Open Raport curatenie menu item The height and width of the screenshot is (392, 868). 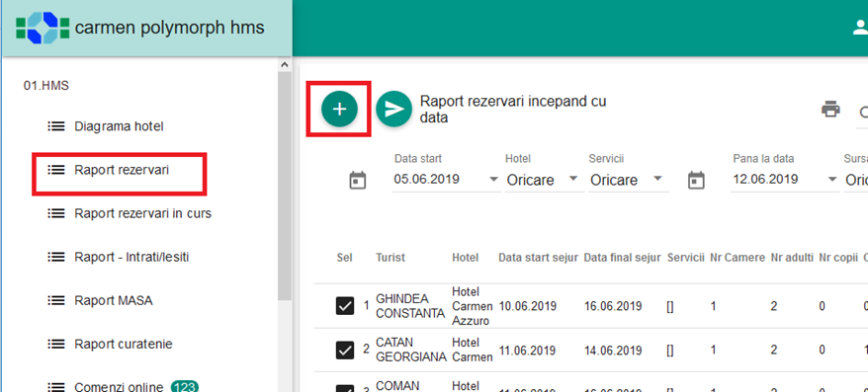pyautogui.click(x=124, y=344)
